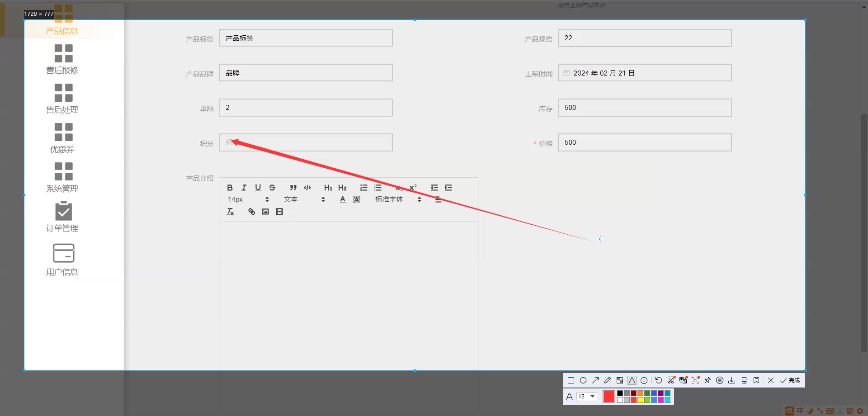Click the 积分 input field
Screen dimensions: 868x416
point(306,142)
